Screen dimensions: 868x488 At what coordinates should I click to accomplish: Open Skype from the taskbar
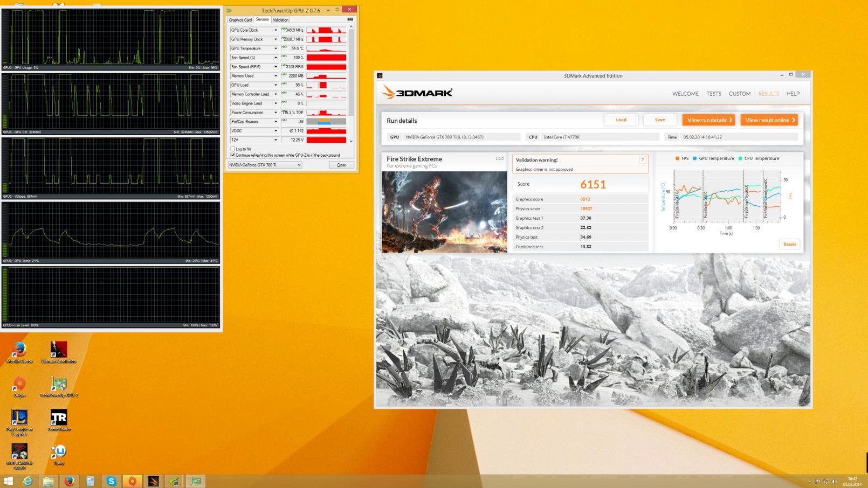(x=112, y=481)
